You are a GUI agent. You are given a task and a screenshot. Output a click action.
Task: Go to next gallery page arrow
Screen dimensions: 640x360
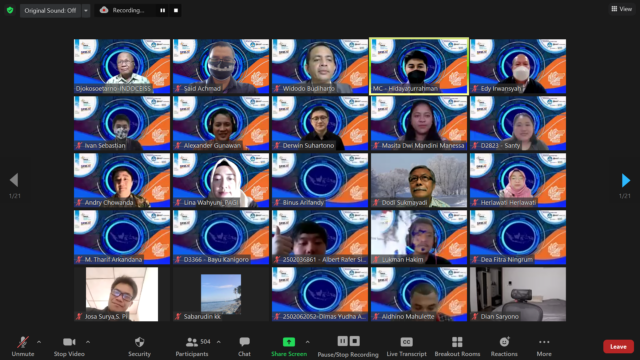point(625,180)
